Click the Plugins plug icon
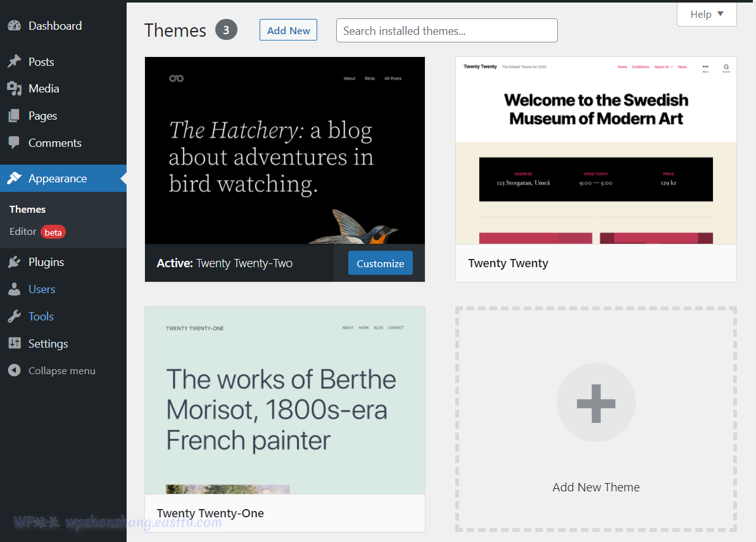The height and width of the screenshot is (542, 756). (x=15, y=262)
